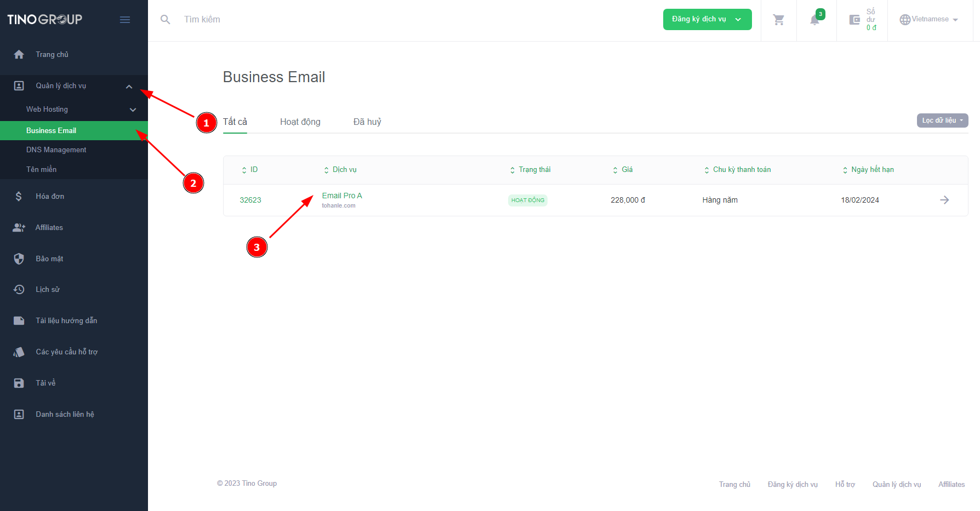Expand Web Hosting submenu chevron
Screen dimensions: 980x511
click(x=133, y=110)
